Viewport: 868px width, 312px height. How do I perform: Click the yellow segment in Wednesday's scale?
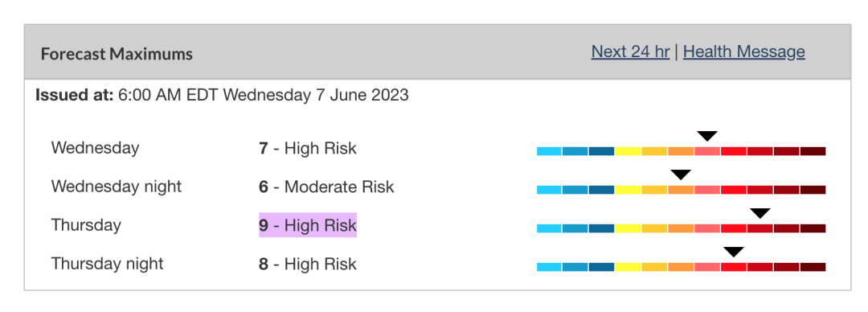628,151
